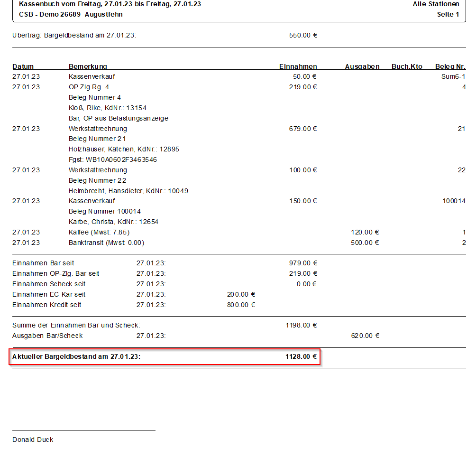Viewport: 476px width, 449px height.
Task: Click the 'Buch.Kto' column header
Action: 407,66
